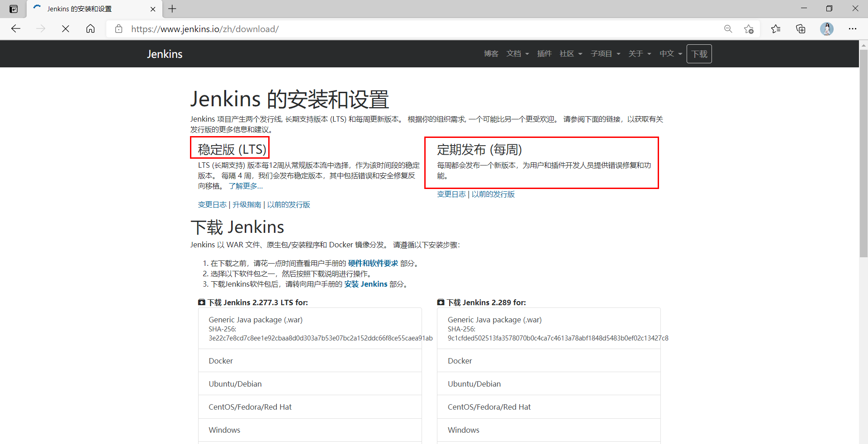Select LTS Docker download option

tap(310, 361)
